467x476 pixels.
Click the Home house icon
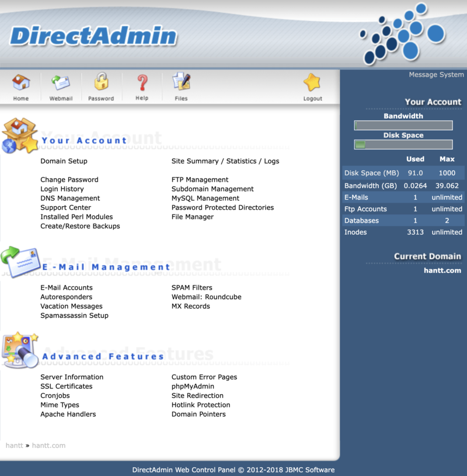(x=21, y=82)
